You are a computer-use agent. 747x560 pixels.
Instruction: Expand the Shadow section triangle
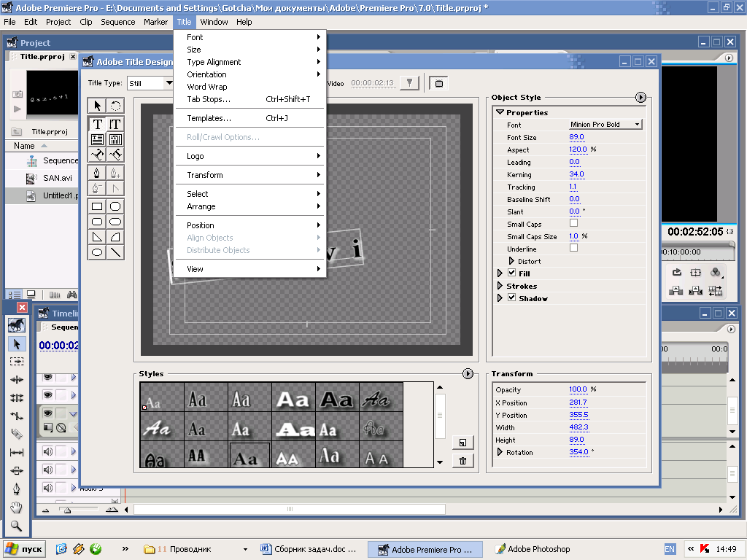[x=500, y=298]
